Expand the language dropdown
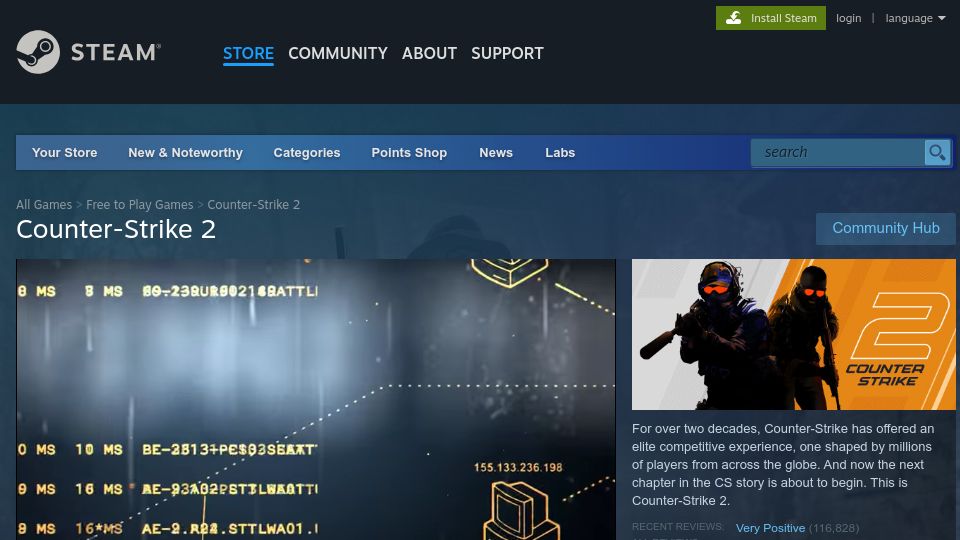 [x=915, y=18]
